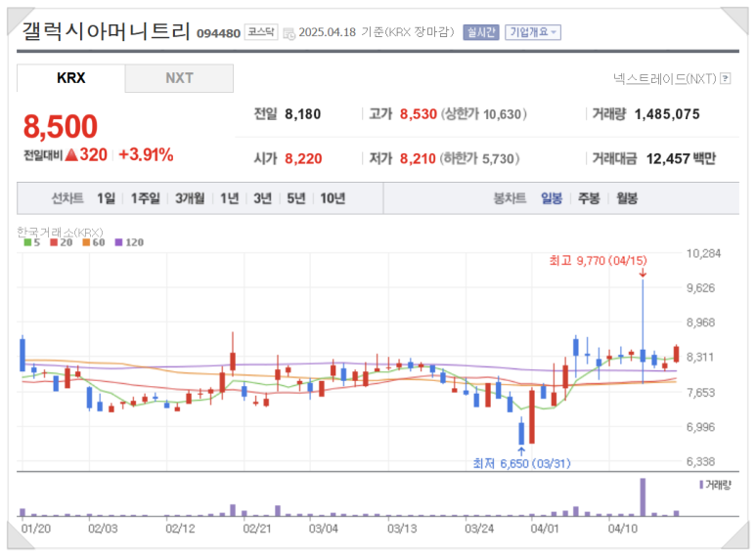This screenshot has height=556, width=756.
Task: Select the 1주일 line chart period
Action: [x=145, y=198]
